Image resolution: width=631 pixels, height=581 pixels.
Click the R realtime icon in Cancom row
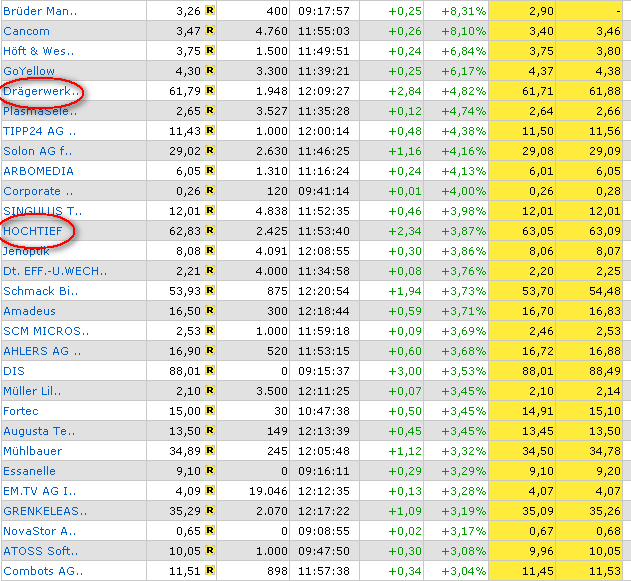[210, 30]
